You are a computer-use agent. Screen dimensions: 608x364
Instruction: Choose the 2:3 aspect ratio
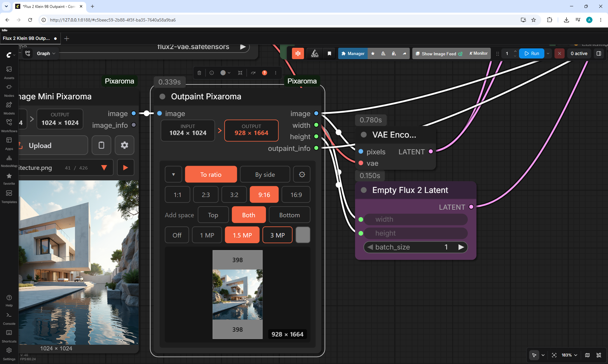click(206, 194)
